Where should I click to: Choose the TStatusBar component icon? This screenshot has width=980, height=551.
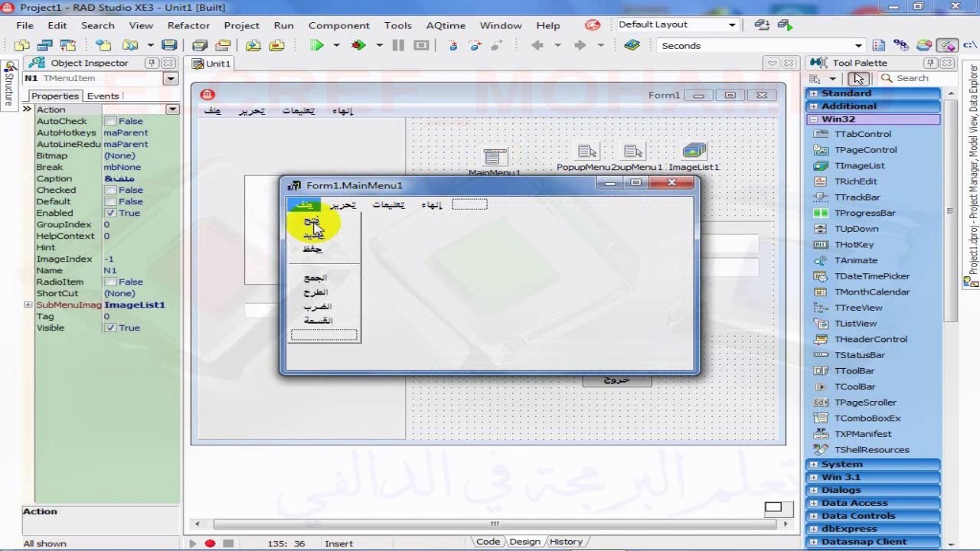[x=821, y=355]
